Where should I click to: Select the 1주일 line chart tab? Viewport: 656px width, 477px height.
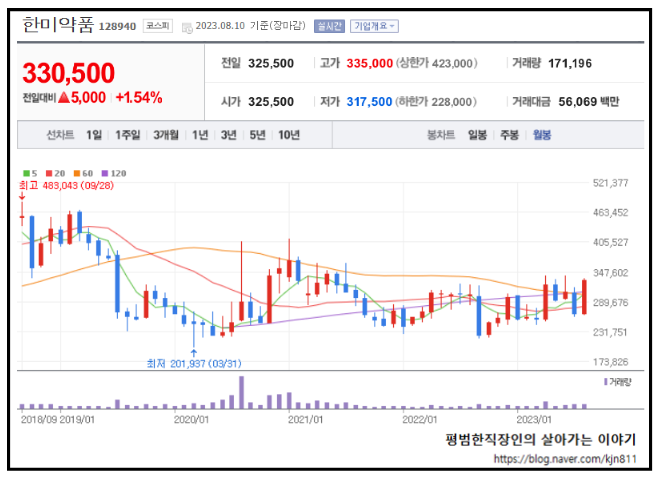(x=128, y=135)
